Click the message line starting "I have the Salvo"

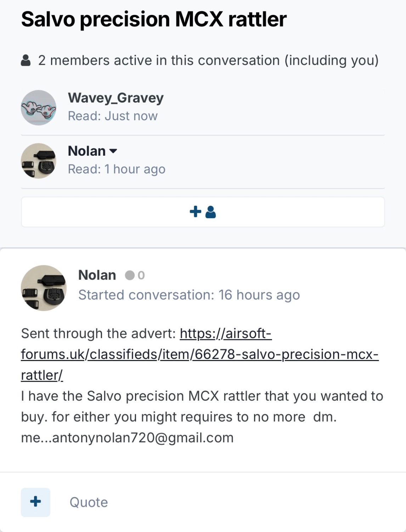(202, 396)
